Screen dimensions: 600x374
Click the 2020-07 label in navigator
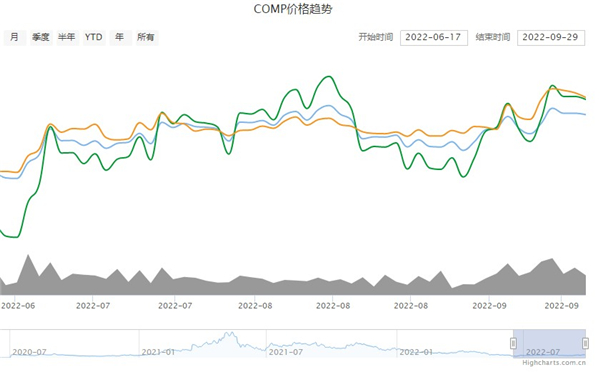pyautogui.click(x=29, y=352)
